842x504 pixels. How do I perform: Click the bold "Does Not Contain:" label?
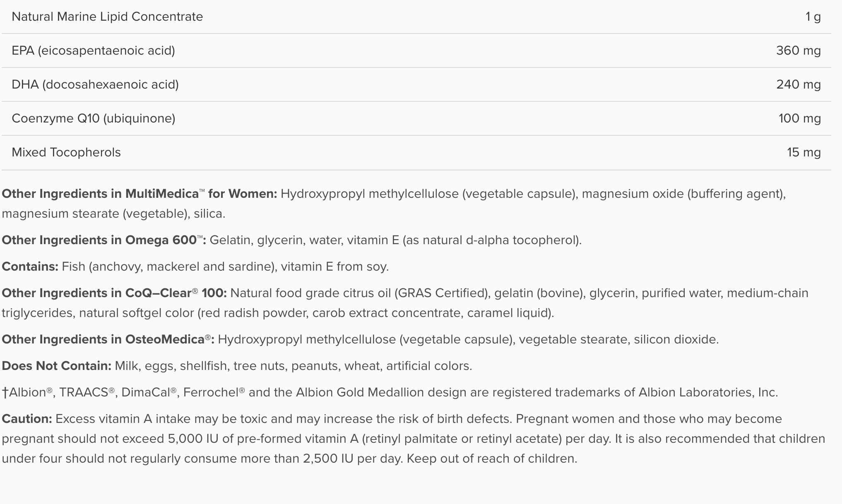[56, 366]
